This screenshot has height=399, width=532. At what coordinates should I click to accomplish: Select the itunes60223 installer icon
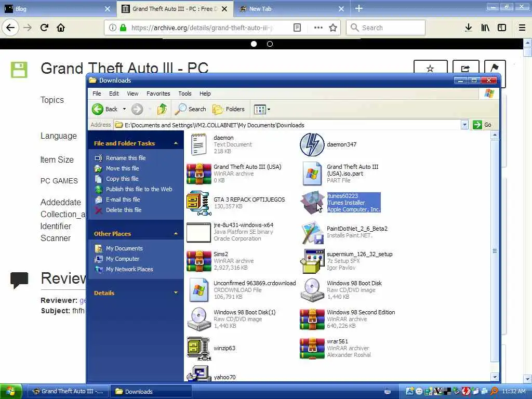tap(312, 203)
